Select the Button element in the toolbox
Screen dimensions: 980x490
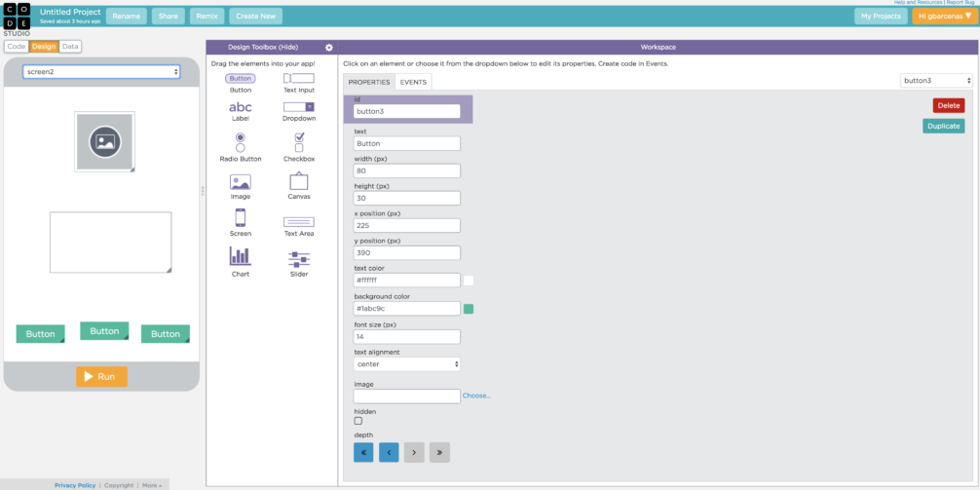(240, 79)
